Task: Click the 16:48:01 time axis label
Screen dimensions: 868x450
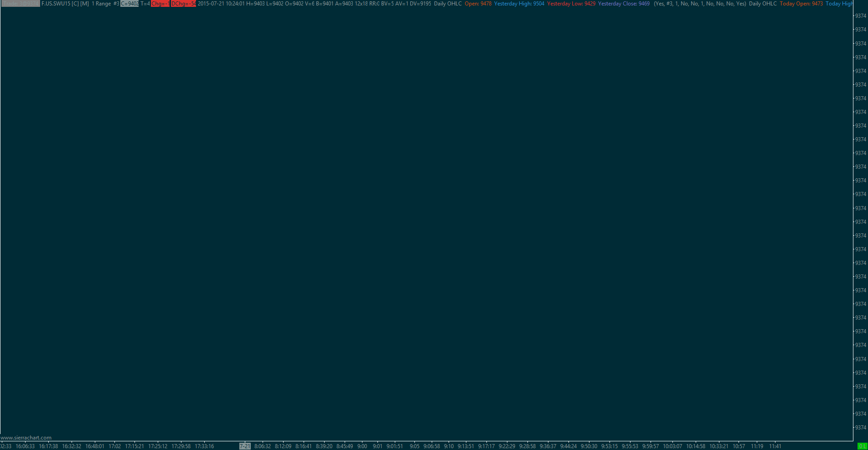Action: point(95,446)
